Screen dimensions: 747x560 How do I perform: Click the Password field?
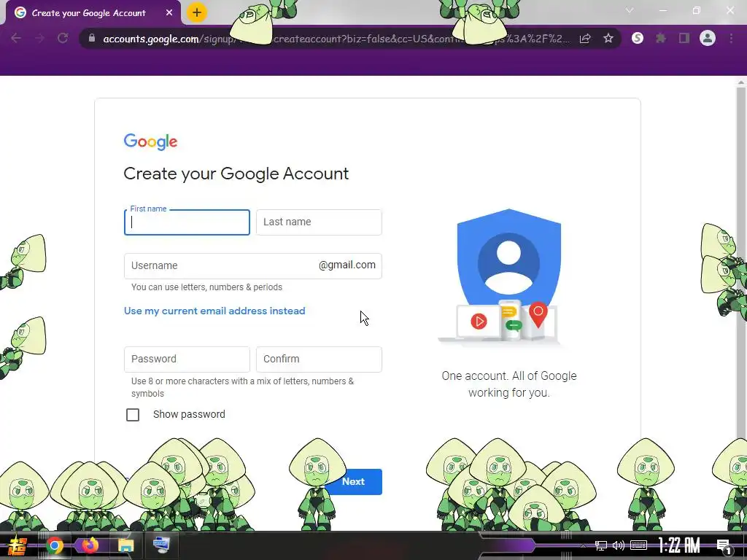[x=187, y=359]
